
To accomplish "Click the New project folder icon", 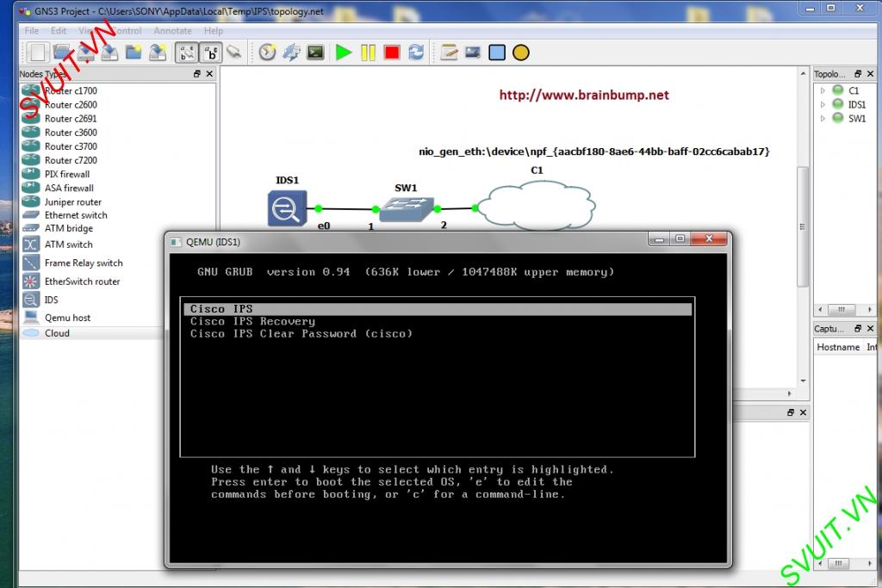I will 134,53.
